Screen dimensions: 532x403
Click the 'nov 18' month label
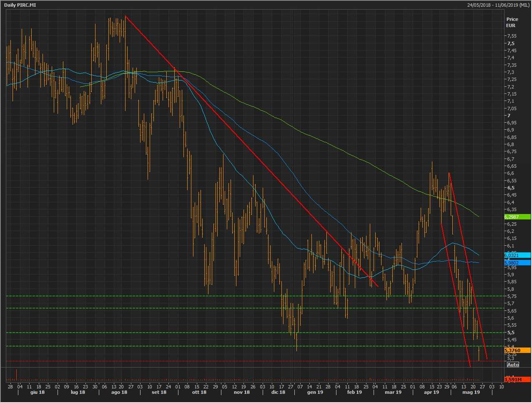point(242,392)
